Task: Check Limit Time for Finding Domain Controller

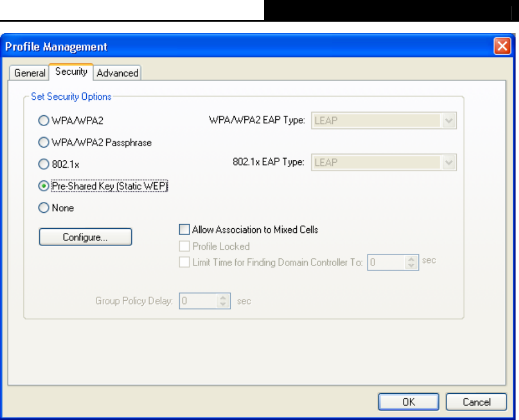Action: point(184,262)
